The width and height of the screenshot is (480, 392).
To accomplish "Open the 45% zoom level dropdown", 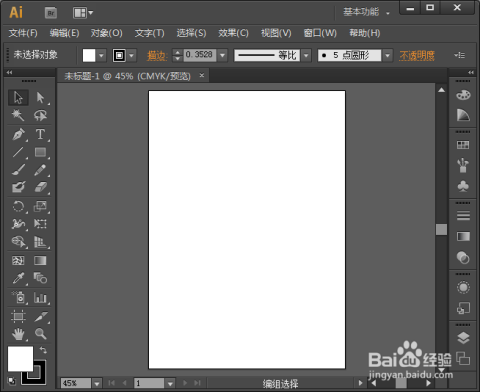I will pos(97,384).
